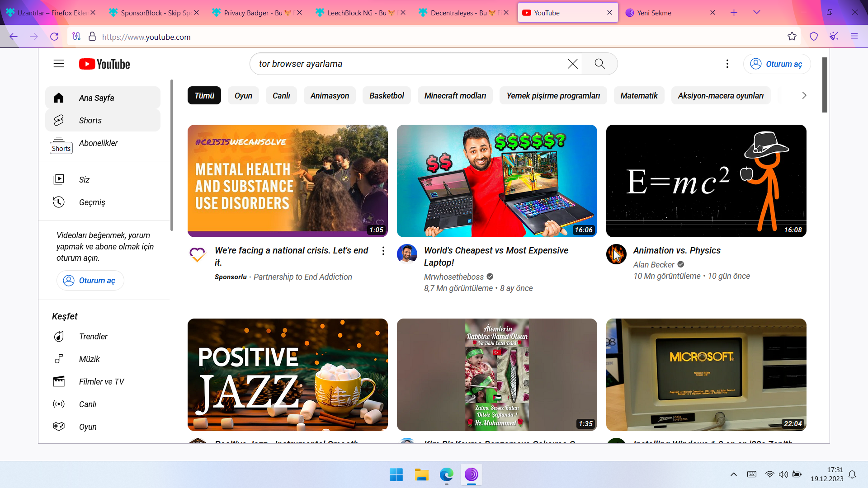The height and width of the screenshot is (488, 868).
Task: Click the YouTube logo
Action: pyautogui.click(x=104, y=64)
